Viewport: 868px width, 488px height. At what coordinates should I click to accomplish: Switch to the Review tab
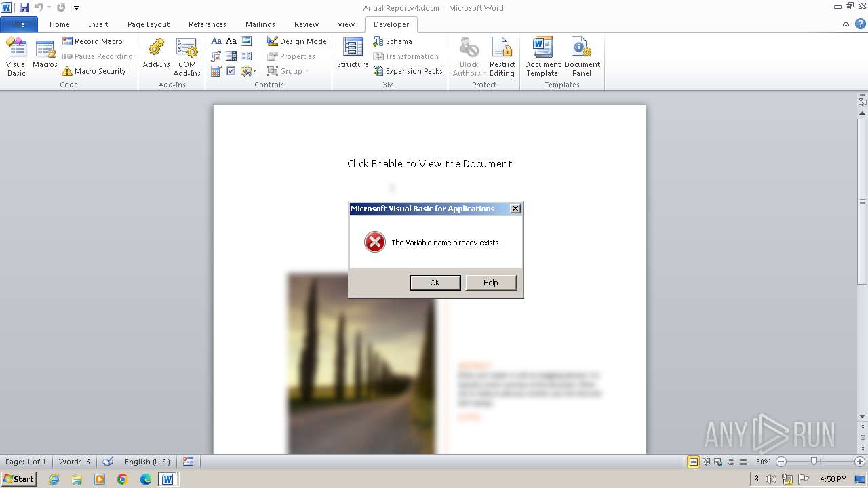307,24
